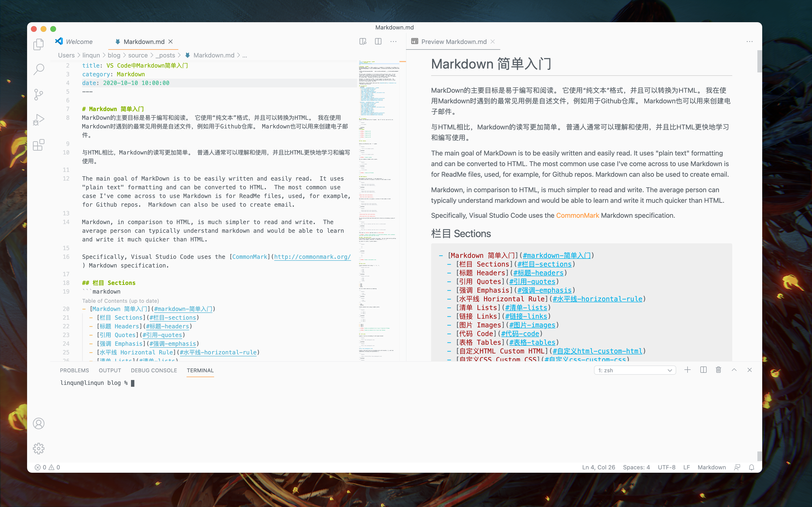The image size is (812, 507).
Task: Open the Extensions view
Action: (39, 145)
